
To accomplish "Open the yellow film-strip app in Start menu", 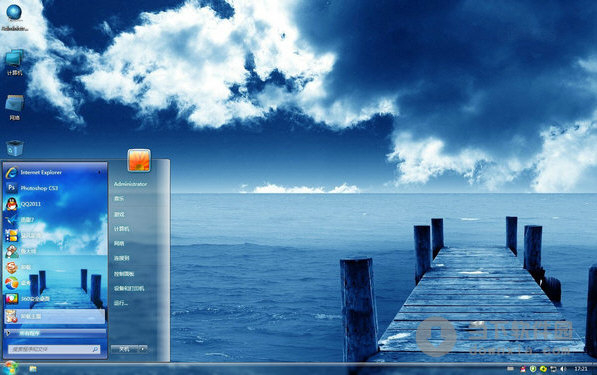I will coord(11,236).
